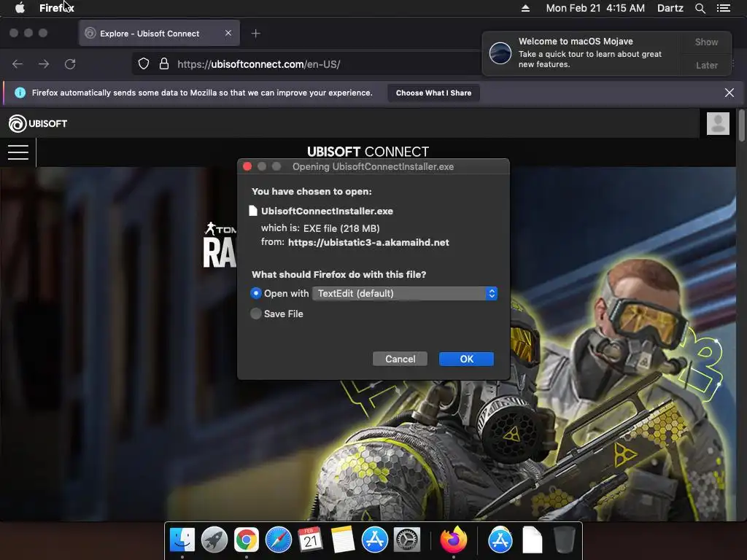747x560 pixels.
Task: Click the file icon beside UbisoftConnectInstaller.exe
Action: tap(253, 211)
